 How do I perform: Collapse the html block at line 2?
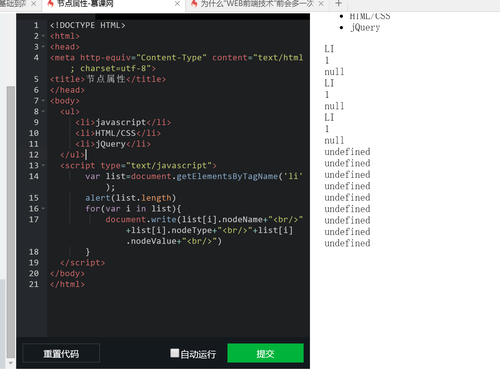tap(43, 36)
